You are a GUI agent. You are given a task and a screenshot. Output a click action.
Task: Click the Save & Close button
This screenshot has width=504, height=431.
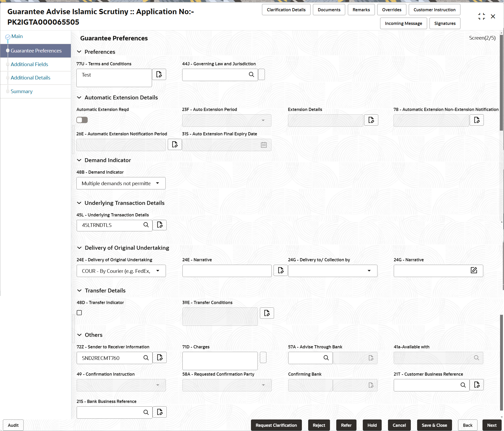coord(434,425)
